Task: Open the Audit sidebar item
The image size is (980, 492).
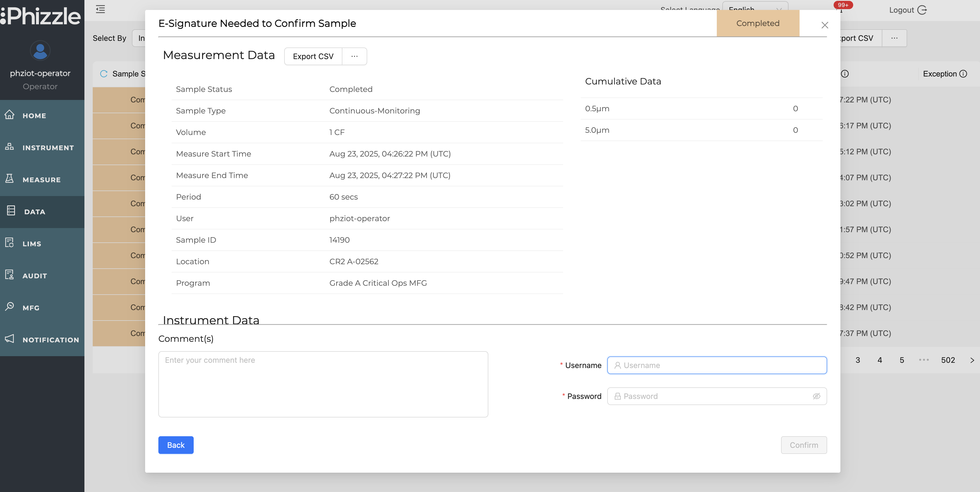Action: 42,275
